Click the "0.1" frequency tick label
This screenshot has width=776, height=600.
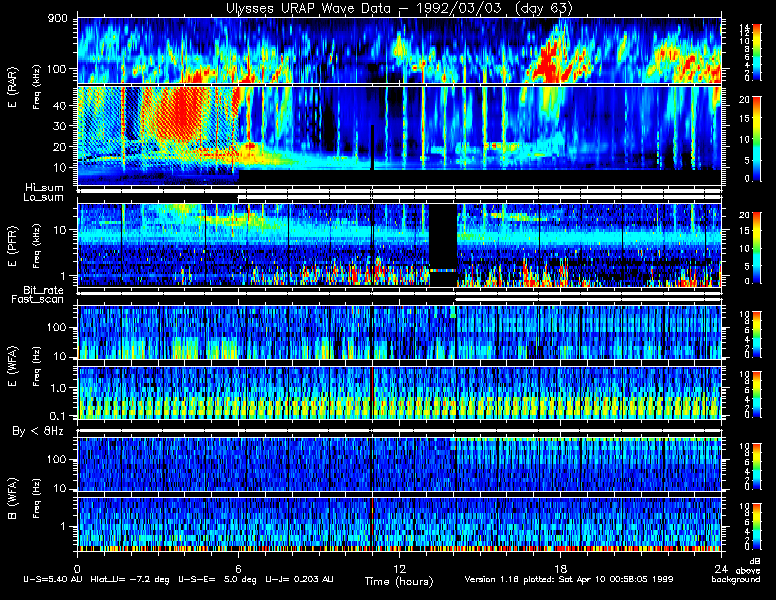coord(57,416)
